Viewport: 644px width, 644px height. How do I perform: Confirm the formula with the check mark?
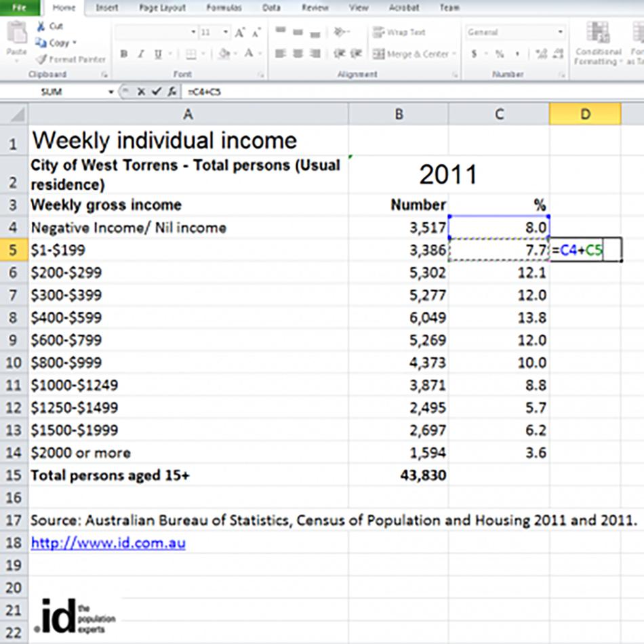[156, 92]
